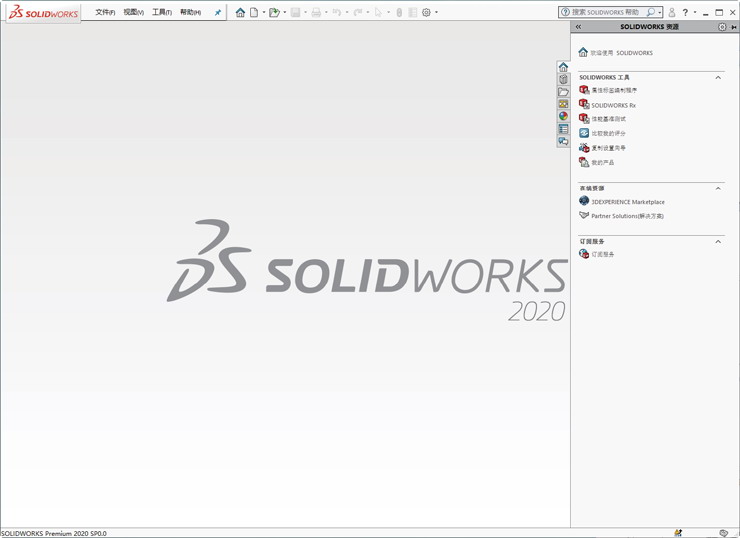Open the View Palette task pane tab

tap(563, 104)
